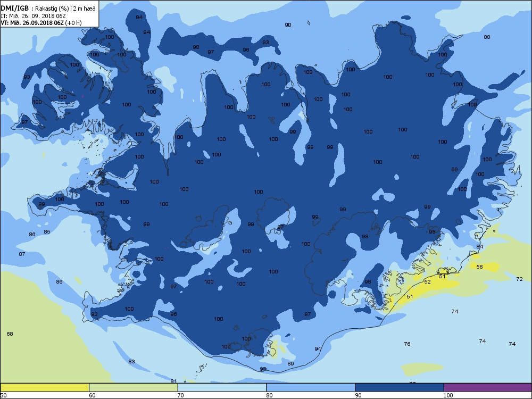
Task: Click the humidity value 72 off the east coast
Action: (x=519, y=279)
